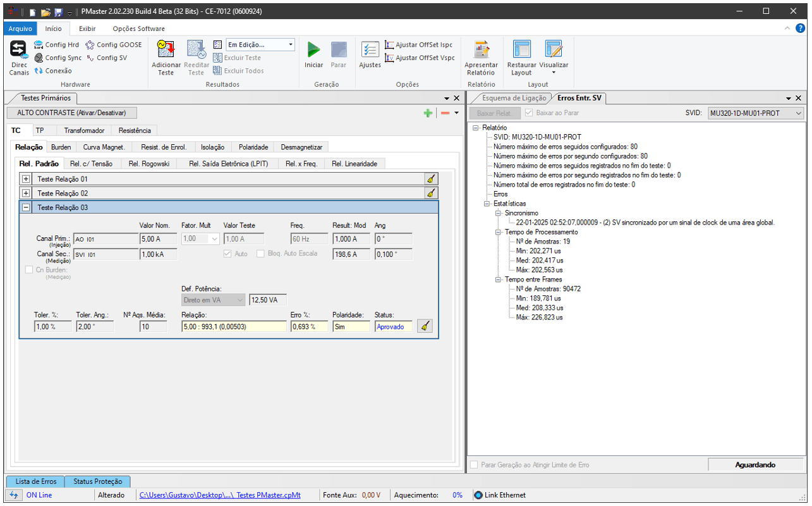Image resolution: width=812 pixels, height=506 pixels.
Task: Expand Teste Relação 01 section
Action: point(26,179)
